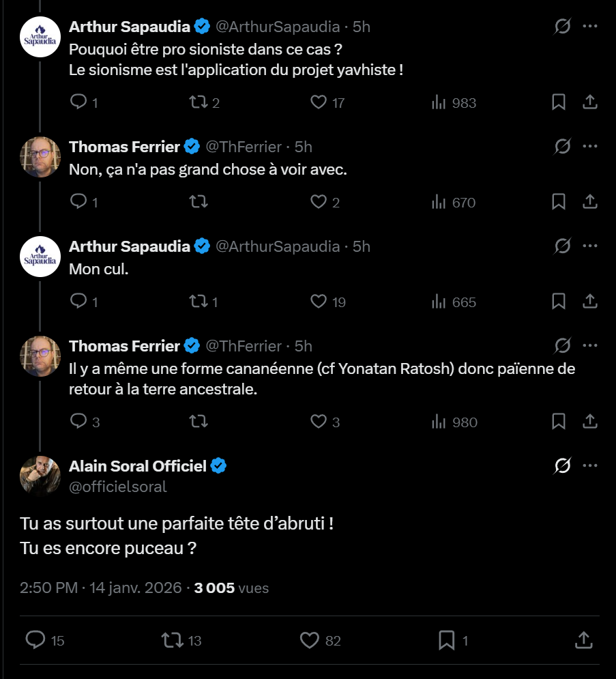Click Alain Soral's profile avatar
This screenshot has width=616, height=679.
tap(40, 475)
